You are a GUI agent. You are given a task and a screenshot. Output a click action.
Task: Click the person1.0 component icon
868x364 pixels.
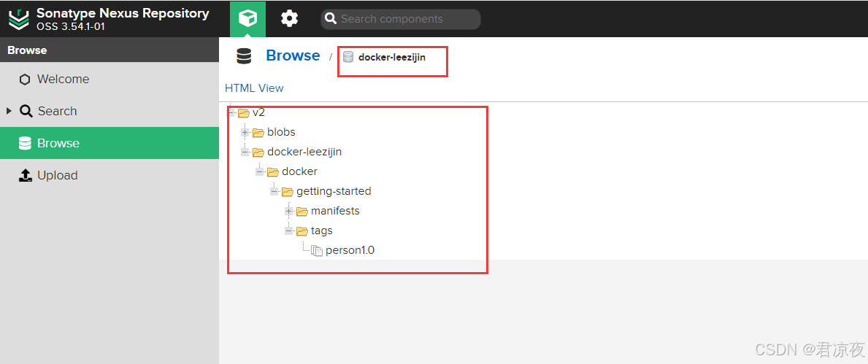(x=317, y=250)
